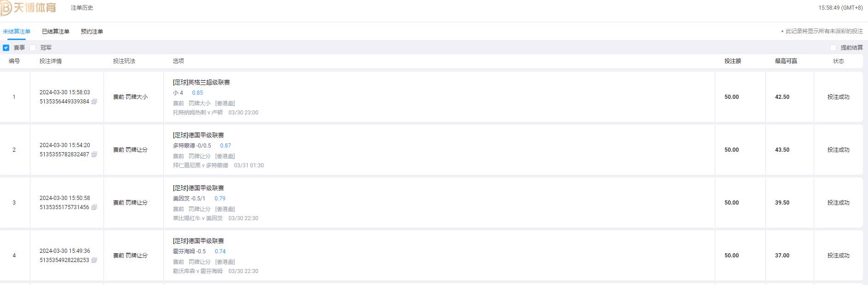Switch to the 已结算注单 tab
The image size is (868, 285).
point(56,32)
